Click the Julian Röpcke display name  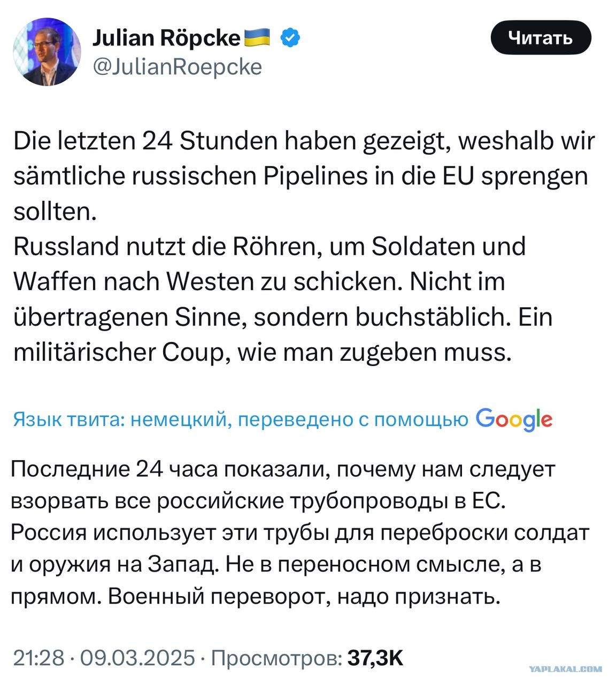tap(166, 37)
